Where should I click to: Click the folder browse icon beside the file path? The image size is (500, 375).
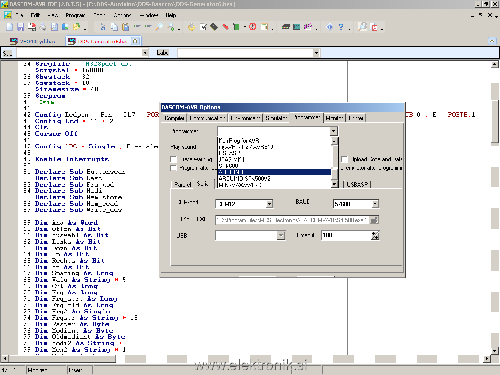(x=374, y=220)
